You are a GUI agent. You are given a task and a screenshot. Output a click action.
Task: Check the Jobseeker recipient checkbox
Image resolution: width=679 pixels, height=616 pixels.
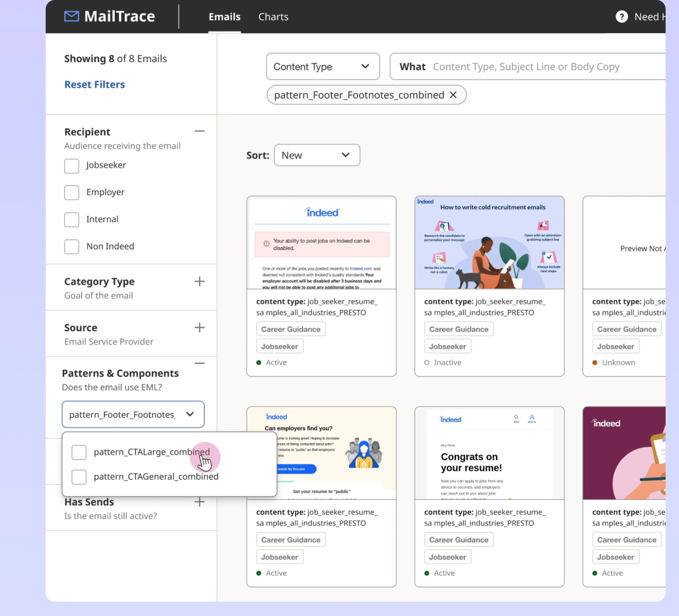71,166
